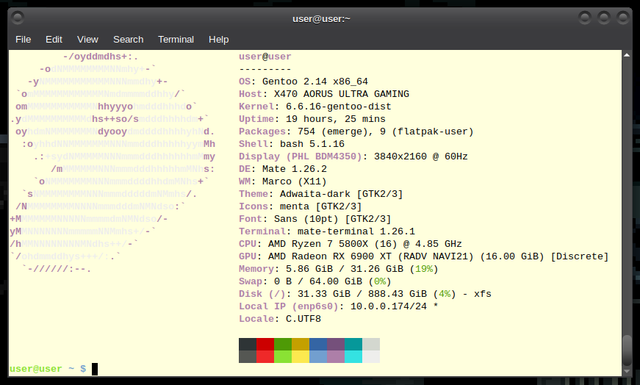Click the scrollbar up arrow
Image resolution: width=640 pixels, height=385 pixels.
(x=627, y=55)
